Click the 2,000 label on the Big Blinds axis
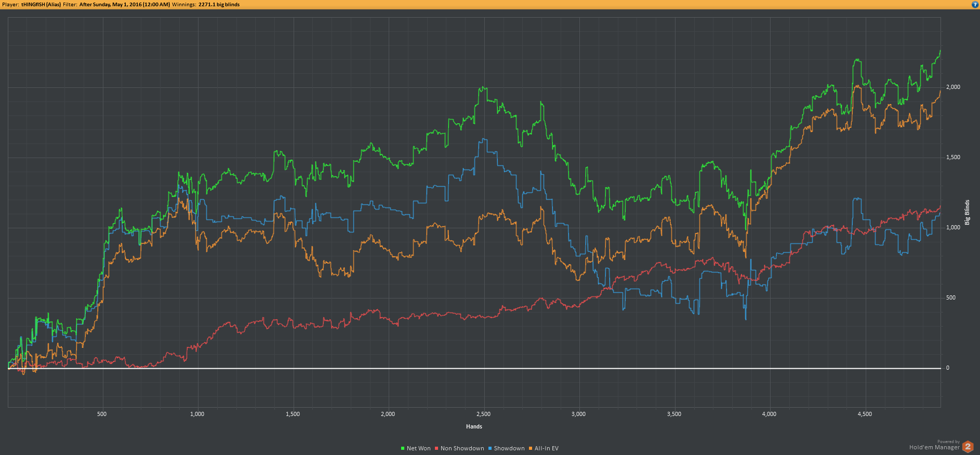The width and height of the screenshot is (980, 455). pos(953,87)
